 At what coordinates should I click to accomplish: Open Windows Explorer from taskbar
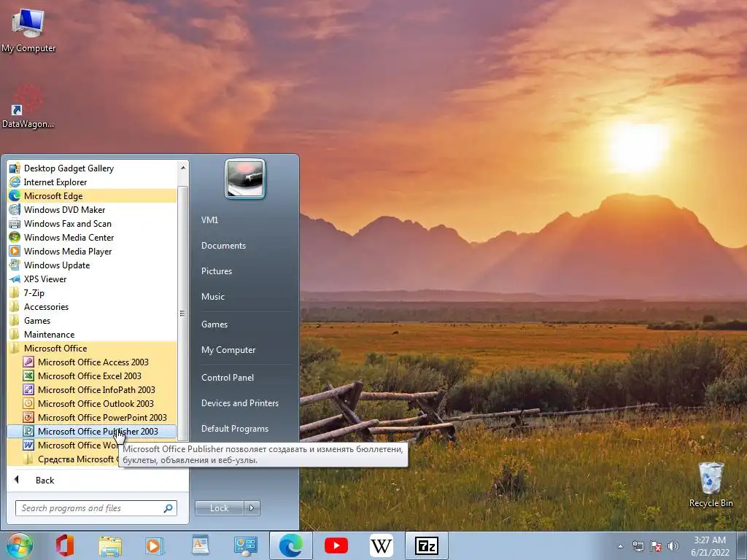(110, 545)
